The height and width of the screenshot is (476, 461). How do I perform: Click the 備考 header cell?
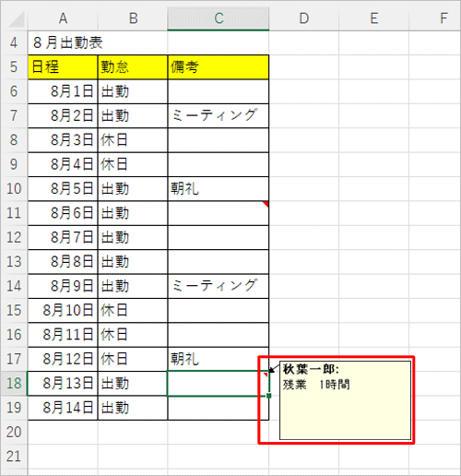point(219,67)
